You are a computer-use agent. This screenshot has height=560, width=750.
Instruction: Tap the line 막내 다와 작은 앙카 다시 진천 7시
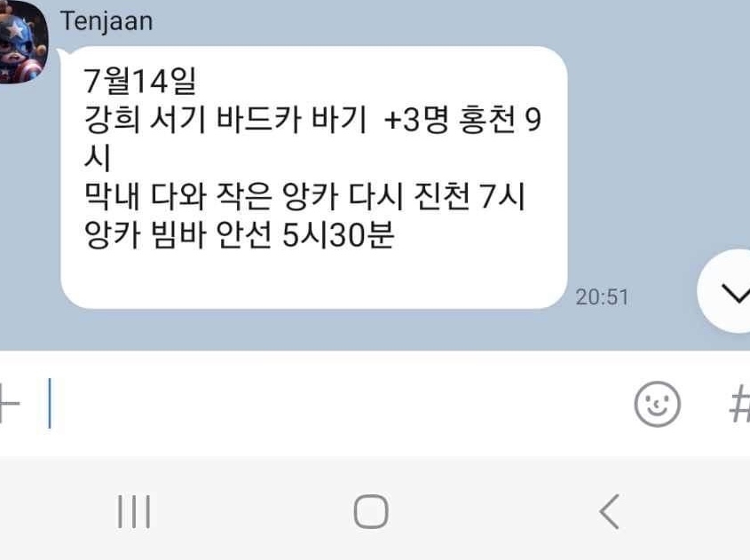click(x=304, y=196)
